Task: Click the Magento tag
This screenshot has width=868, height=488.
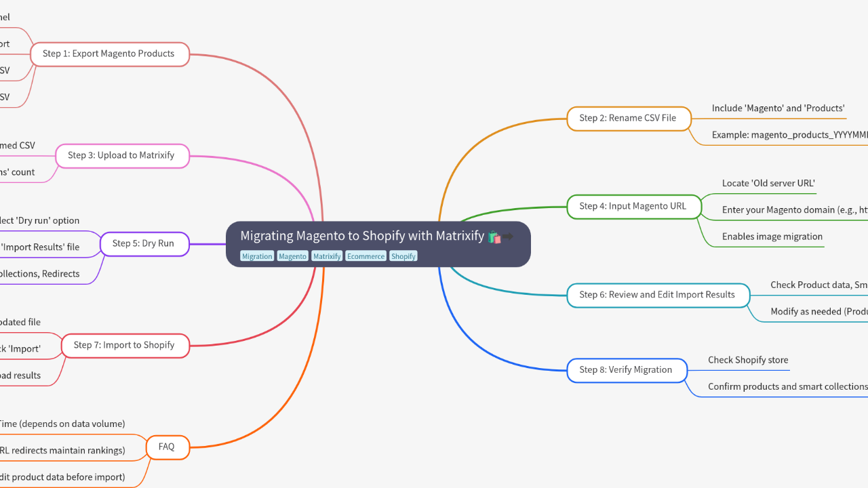Action: [x=292, y=256]
